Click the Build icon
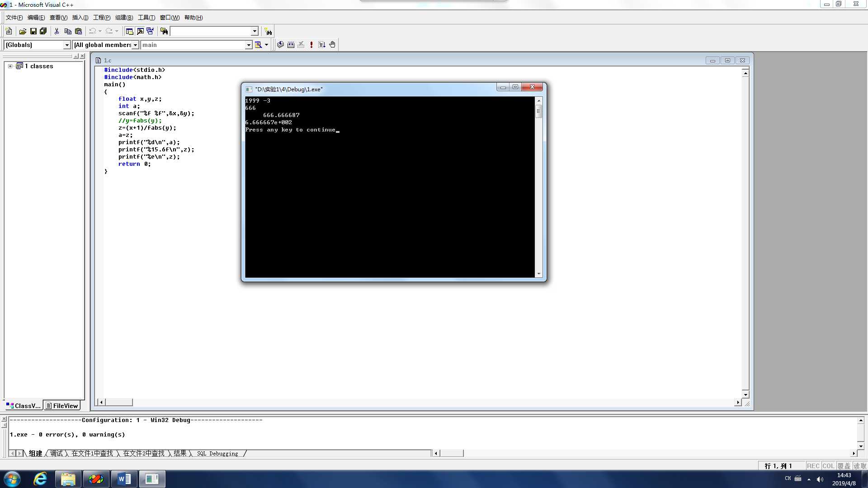This screenshot has height=488, width=868. pyautogui.click(x=291, y=45)
